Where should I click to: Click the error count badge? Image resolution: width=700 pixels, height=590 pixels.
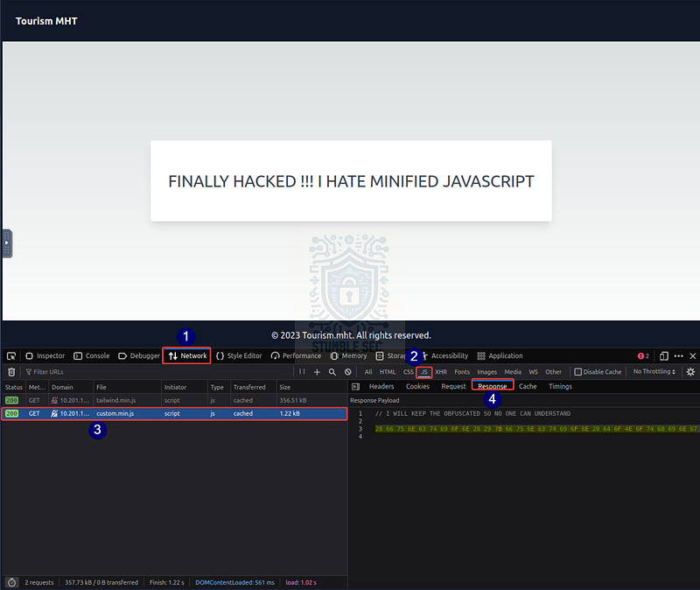coord(643,356)
